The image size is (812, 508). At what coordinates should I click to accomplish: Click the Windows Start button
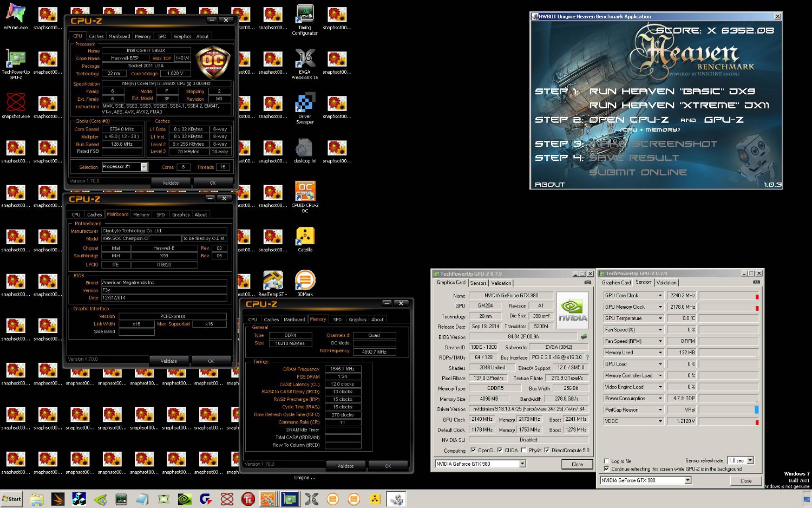point(12,499)
